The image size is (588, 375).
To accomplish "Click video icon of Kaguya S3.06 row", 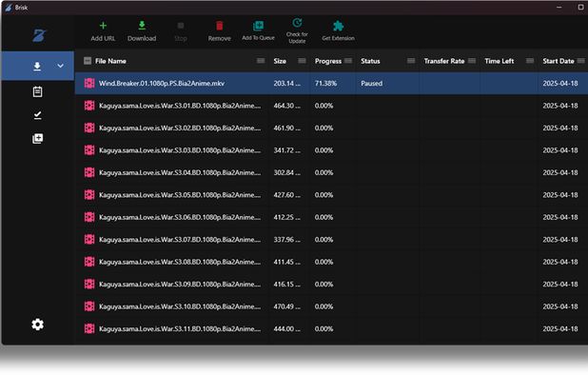I will pyautogui.click(x=89, y=217).
